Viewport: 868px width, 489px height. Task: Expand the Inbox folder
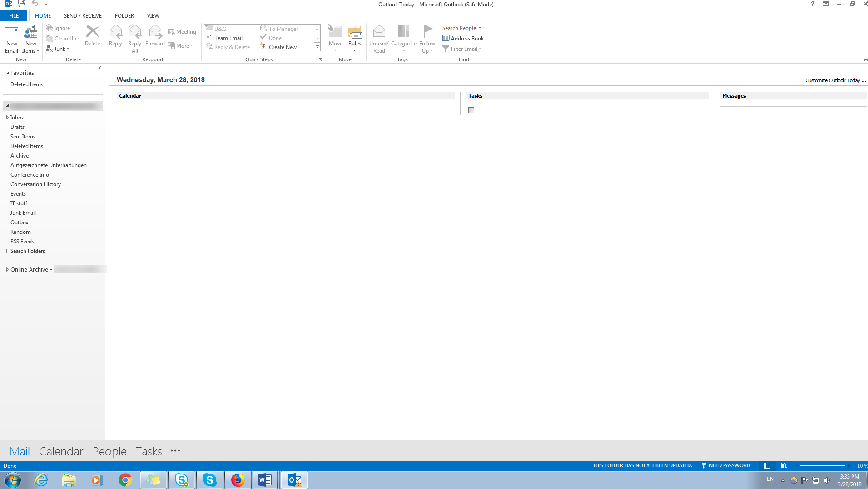(7, 118)
